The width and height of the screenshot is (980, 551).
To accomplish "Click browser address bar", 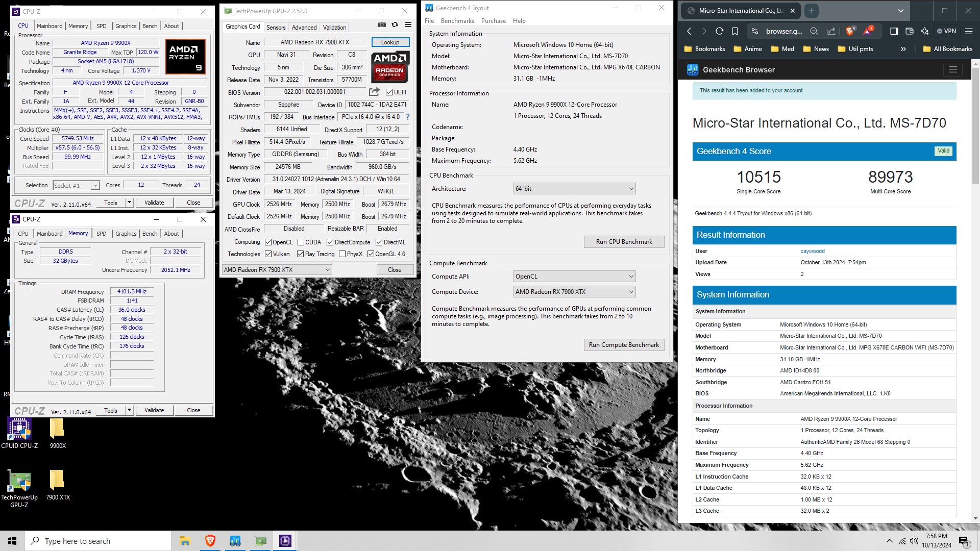I will click(x=783, y=31).
